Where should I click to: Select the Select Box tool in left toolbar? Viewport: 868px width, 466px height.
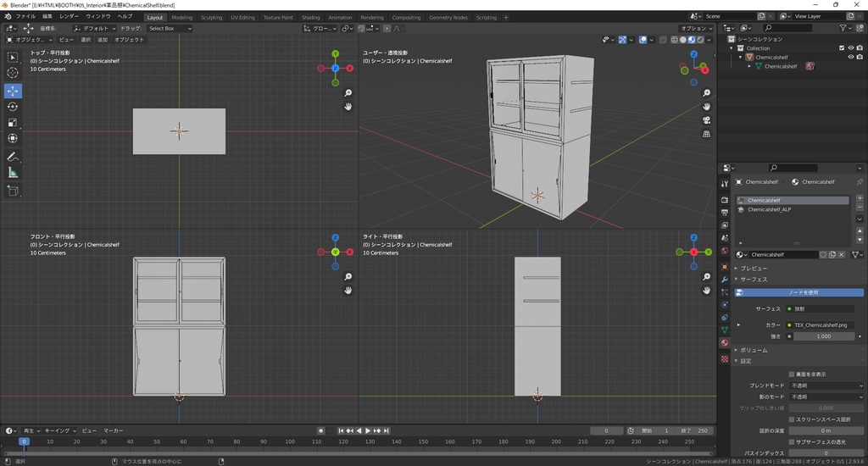13,57
